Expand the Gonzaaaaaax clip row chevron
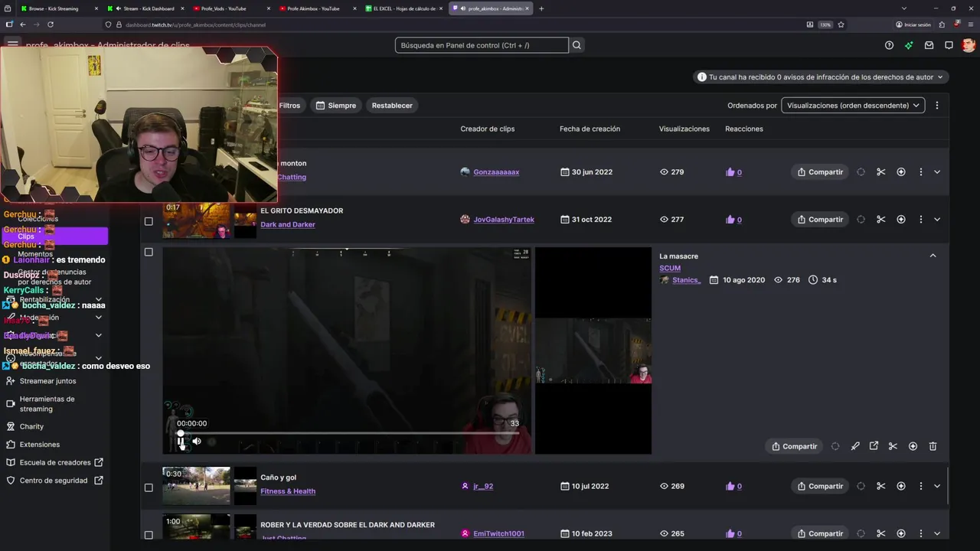980x551 pixels. tap(937, 172)
